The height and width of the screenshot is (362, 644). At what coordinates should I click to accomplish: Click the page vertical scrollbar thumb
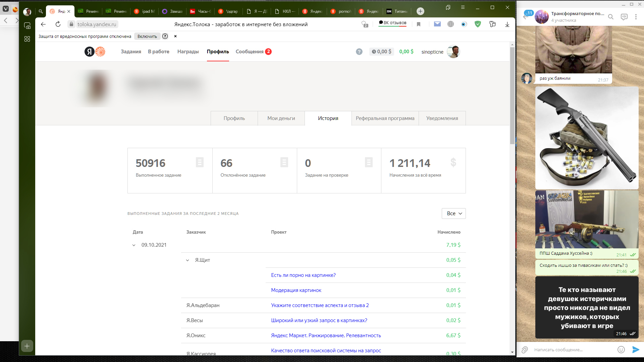[512, 96]
